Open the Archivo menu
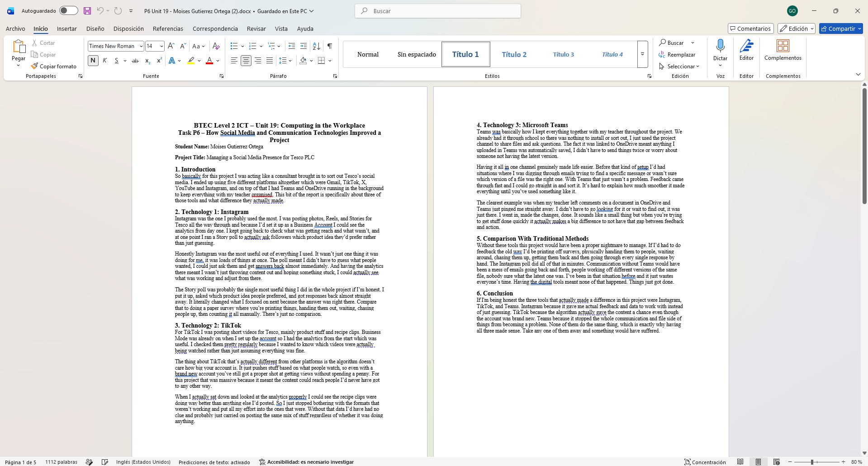868x466 pixels. (15, 29)
